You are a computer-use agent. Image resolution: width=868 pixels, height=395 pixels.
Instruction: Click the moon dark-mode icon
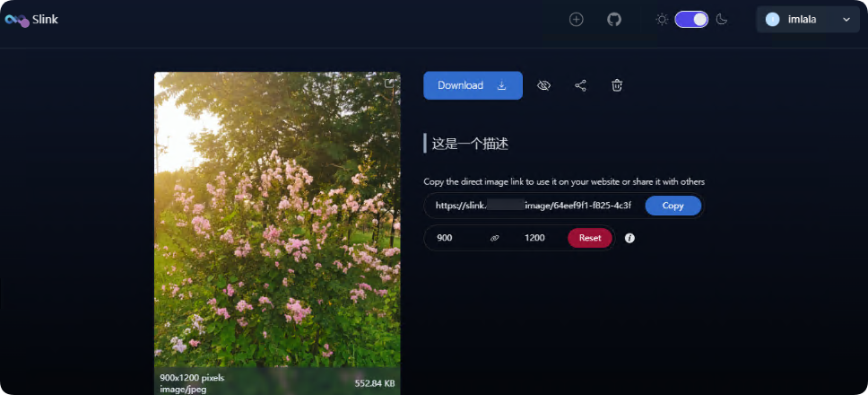(x=721, y=20)
